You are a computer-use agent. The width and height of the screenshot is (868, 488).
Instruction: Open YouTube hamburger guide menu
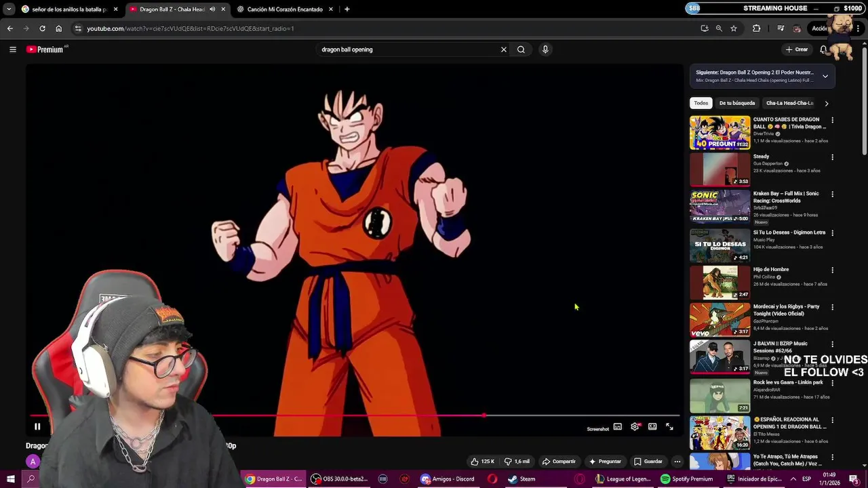(x=12, y=49)
